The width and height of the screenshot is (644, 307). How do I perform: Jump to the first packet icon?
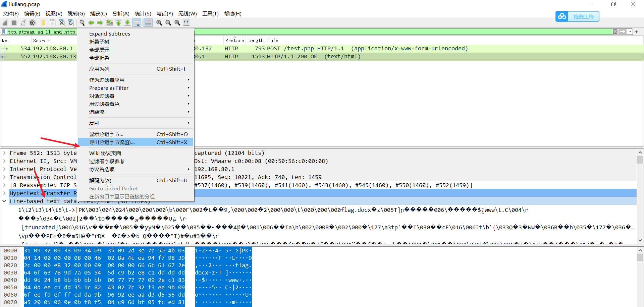(x=118, y=22)
